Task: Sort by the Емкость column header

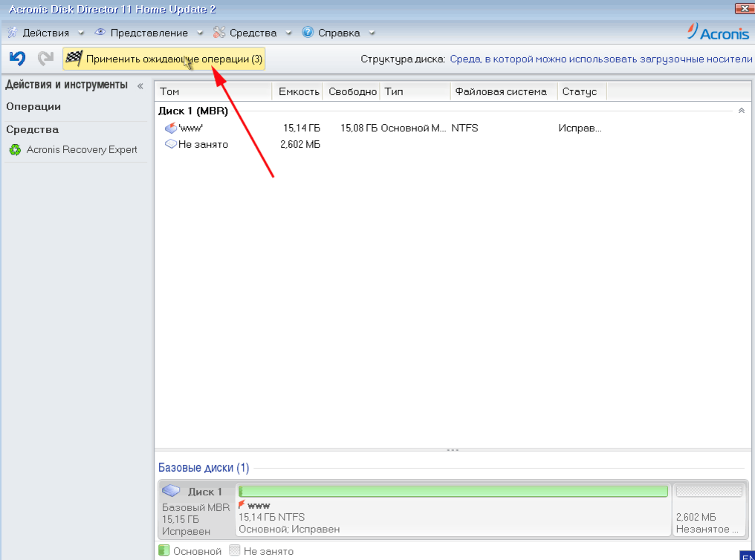Action: [298, 91]
